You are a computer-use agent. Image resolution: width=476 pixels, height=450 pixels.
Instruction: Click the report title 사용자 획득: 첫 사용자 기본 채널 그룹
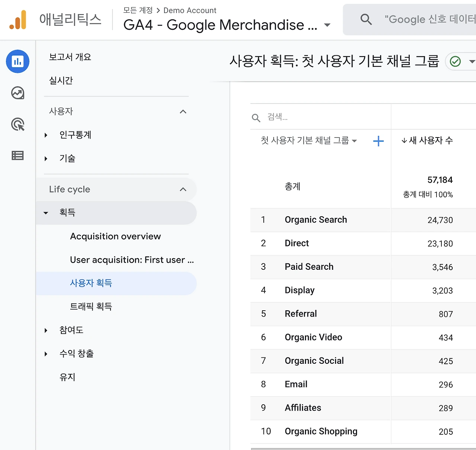(334, 61)
